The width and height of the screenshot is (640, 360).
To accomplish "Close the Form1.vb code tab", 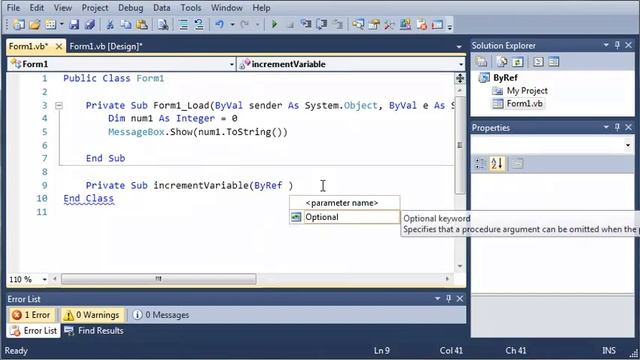I will coord(59,47).
